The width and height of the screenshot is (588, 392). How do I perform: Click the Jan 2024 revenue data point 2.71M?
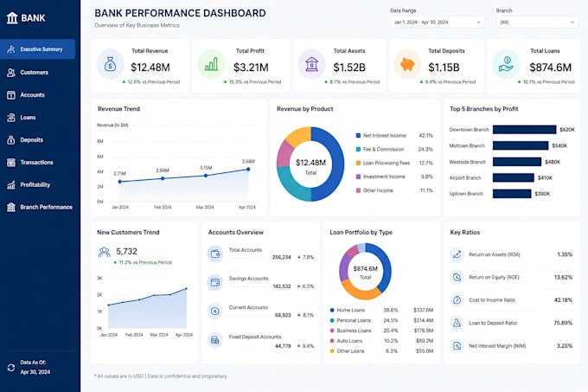point(120,182)
